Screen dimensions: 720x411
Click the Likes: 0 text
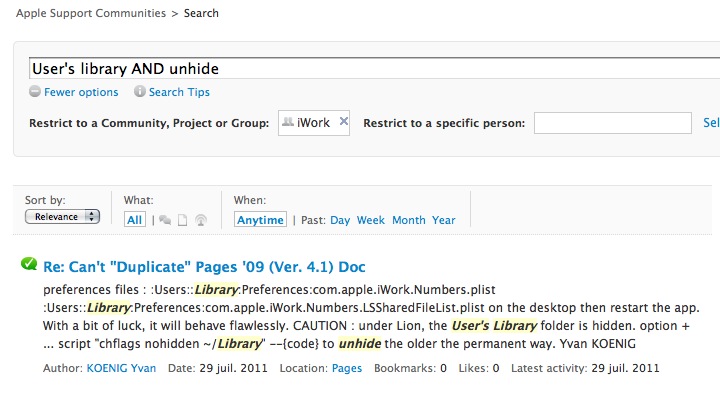(479, 368)
